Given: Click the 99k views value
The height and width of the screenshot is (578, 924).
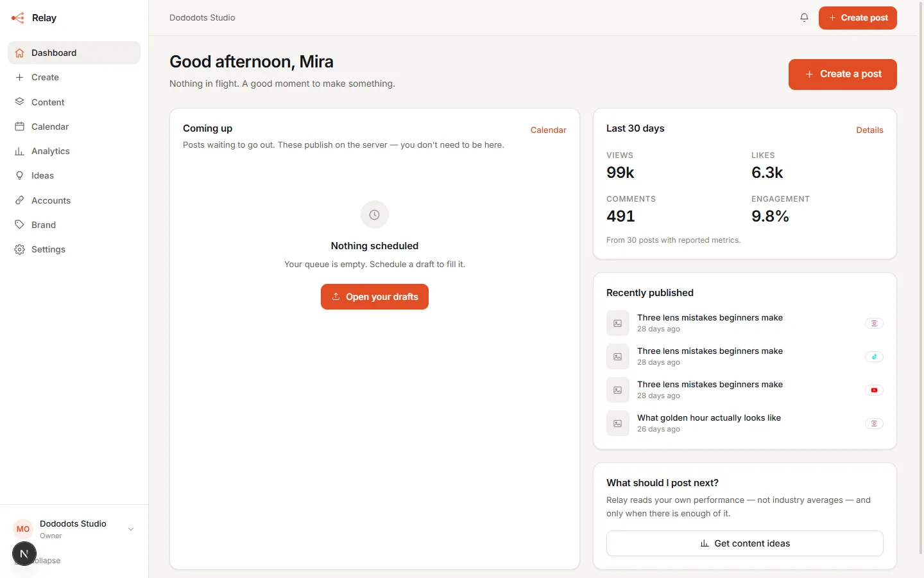Looking at the screenshot, I should [620, 173].
